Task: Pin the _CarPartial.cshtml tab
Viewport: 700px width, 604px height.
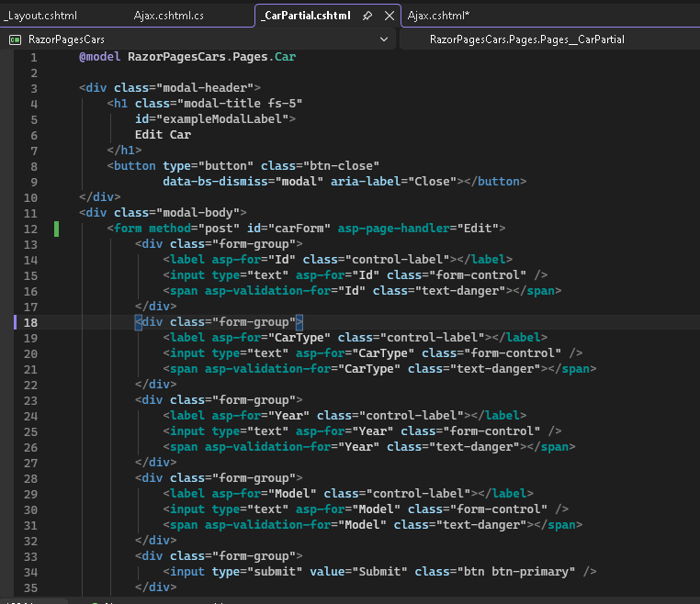Action: point(367,16)
